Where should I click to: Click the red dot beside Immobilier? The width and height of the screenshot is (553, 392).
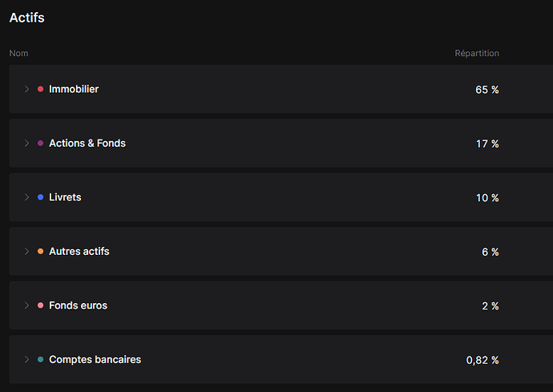(x=40, y=89)
